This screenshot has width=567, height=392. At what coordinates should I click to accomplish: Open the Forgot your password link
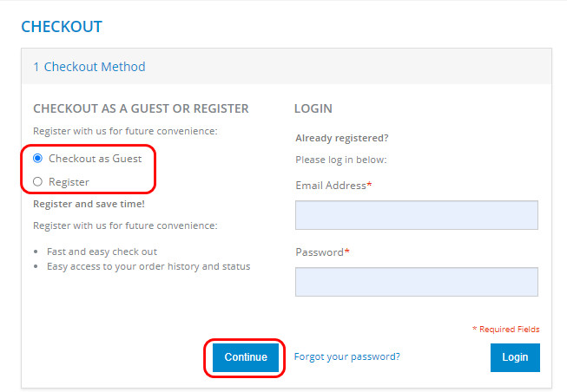click(x=346, y=356)
